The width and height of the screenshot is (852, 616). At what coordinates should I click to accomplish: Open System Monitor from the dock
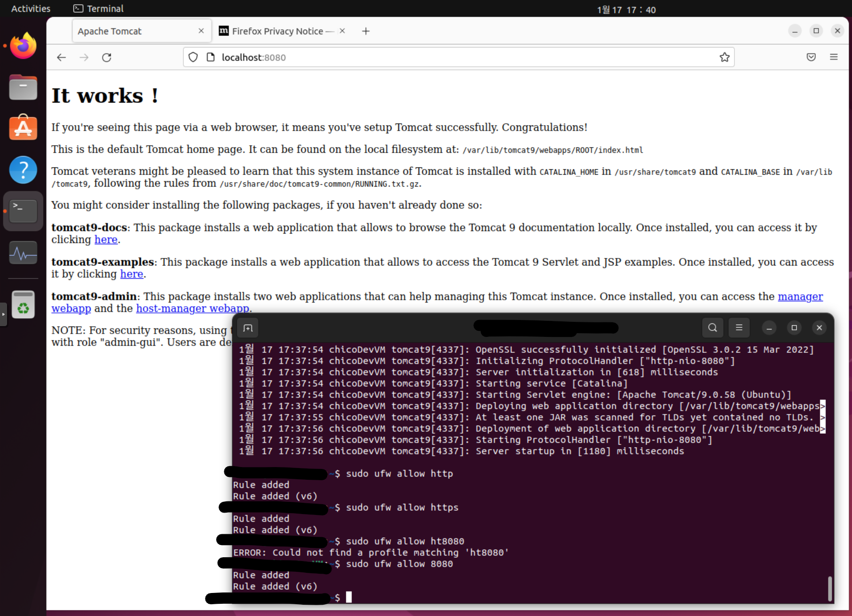tap(23, 253)
